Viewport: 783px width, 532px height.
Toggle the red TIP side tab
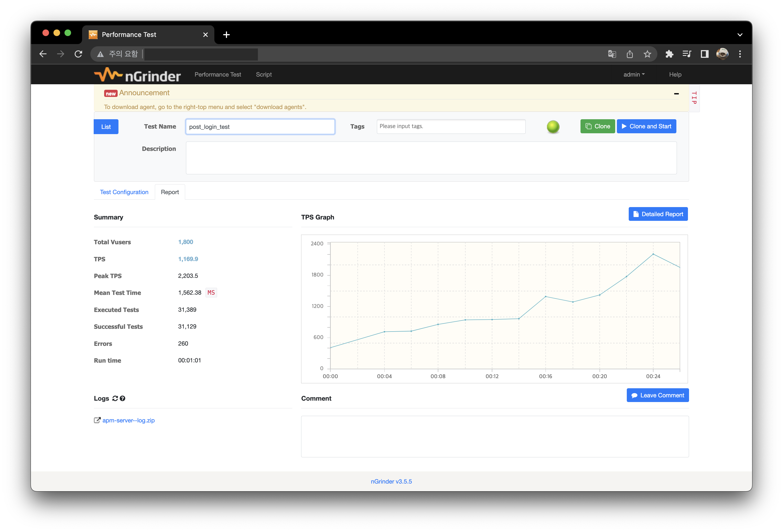[694, 98]
